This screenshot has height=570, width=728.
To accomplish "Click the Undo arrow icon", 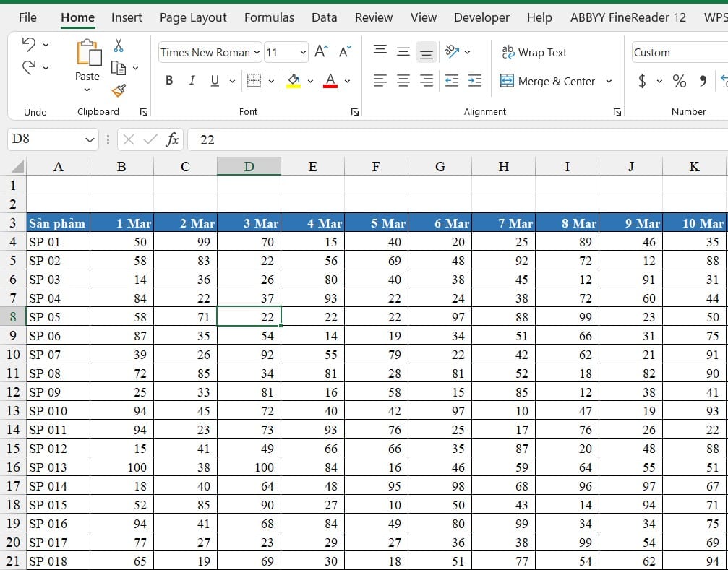I will click(29, 45).
